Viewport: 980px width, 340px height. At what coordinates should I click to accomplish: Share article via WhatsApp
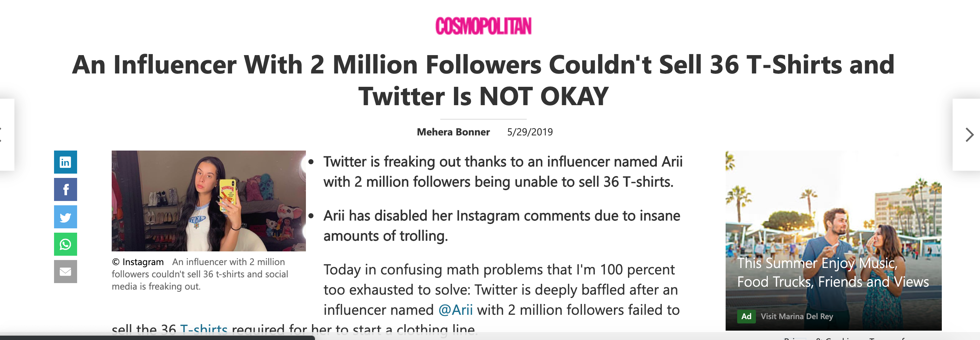tap(66, 244)
